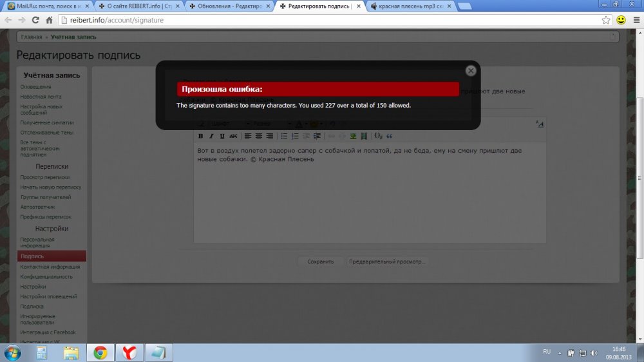Insert numbered list in editor
Viewport: 644px width, 362px height.
coord(295,136)
